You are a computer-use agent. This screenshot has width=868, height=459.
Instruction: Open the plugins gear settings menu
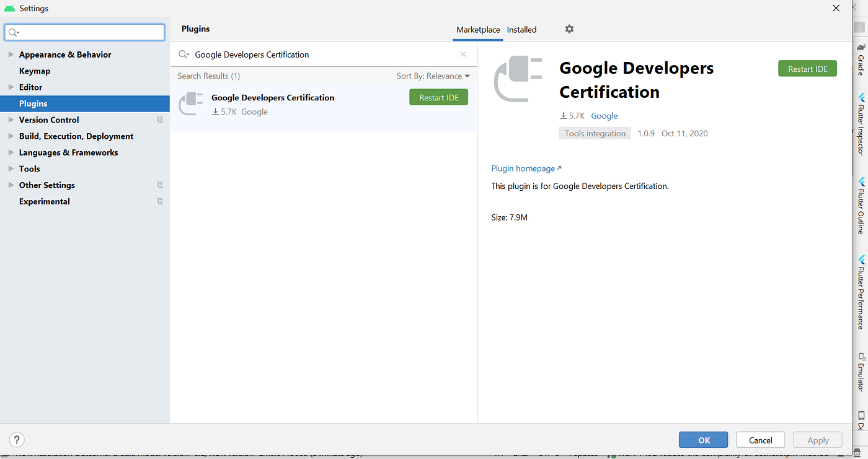coord(569,29)
